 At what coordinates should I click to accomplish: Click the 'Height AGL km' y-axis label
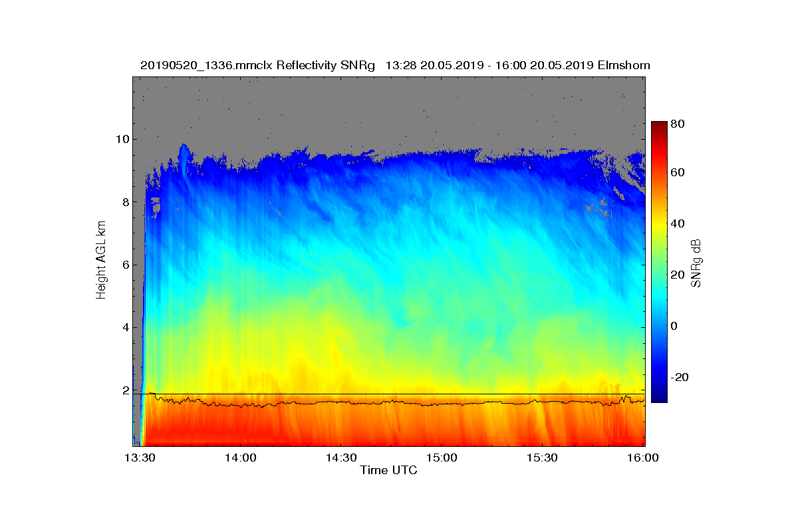(x=101, y=261)
